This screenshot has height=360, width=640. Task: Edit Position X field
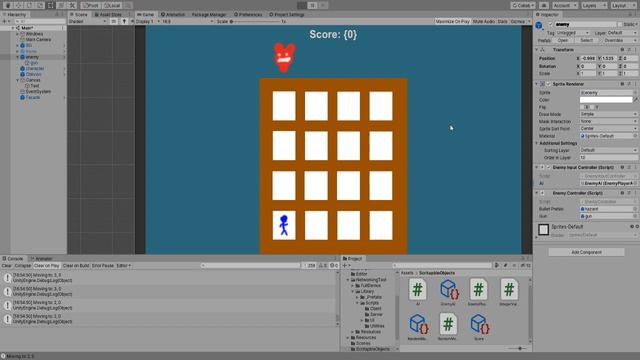pos(589,58)
